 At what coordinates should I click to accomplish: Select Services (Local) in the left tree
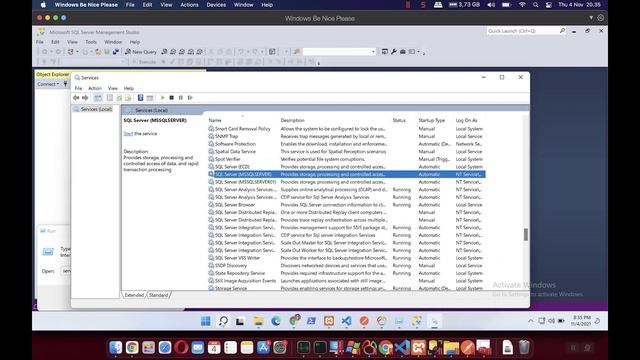tap(96, 109)
